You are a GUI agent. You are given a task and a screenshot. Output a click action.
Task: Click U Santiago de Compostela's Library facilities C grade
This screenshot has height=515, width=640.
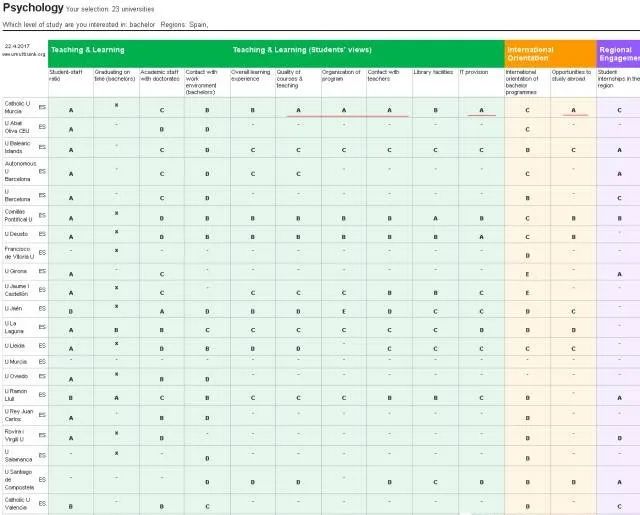point(435,482)
